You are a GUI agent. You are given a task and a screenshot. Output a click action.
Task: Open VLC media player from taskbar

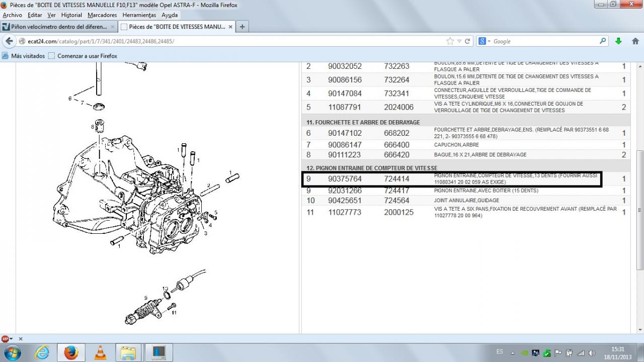[x=101, y=352]
